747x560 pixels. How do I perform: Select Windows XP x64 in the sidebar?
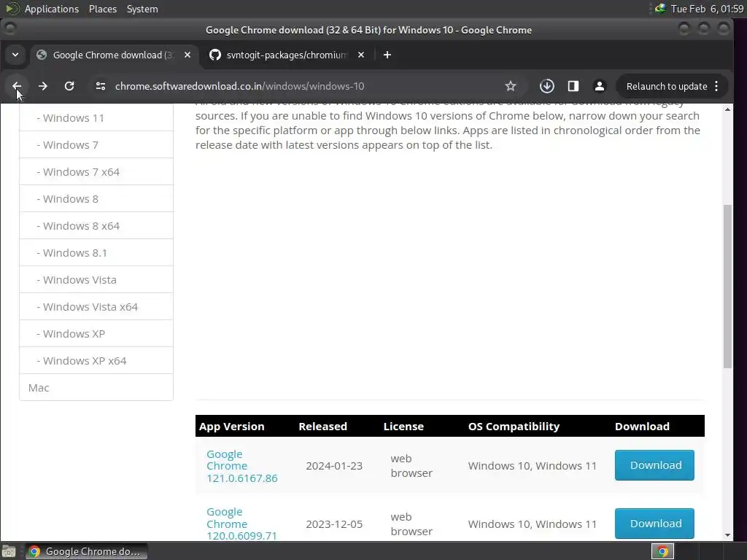96,360
